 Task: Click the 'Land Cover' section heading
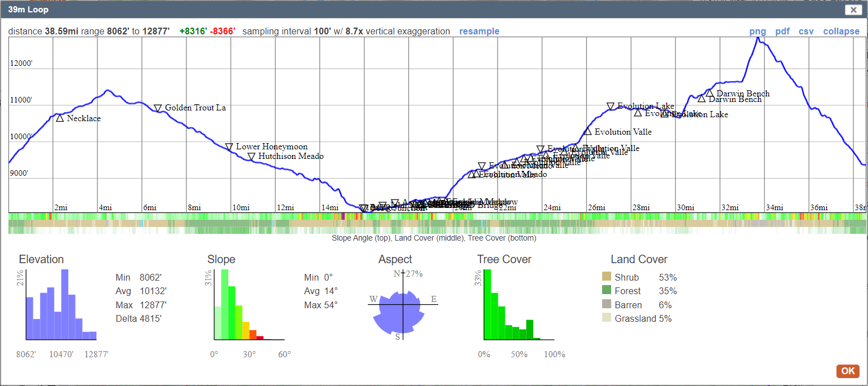[639, 259]
